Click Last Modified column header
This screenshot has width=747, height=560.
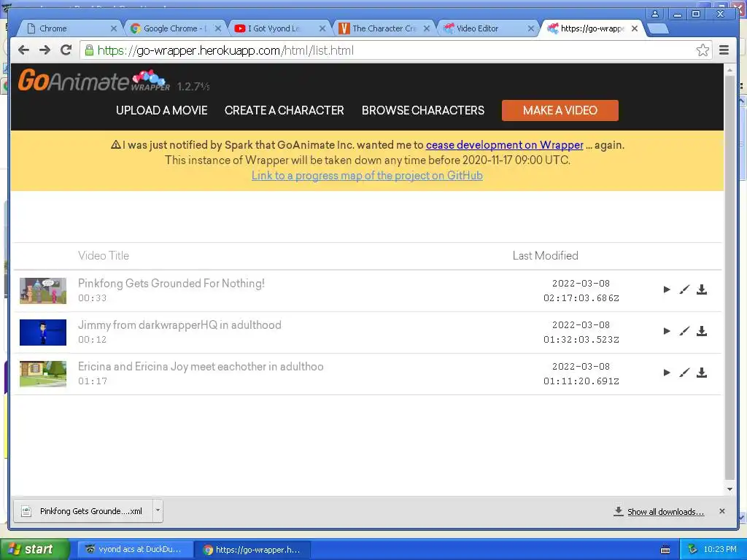point(546,256)
